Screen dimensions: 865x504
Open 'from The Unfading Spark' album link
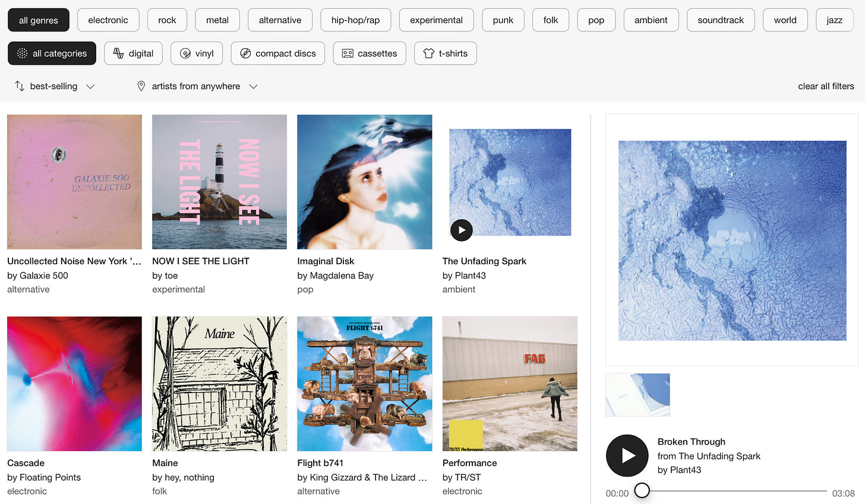(709, 456)
